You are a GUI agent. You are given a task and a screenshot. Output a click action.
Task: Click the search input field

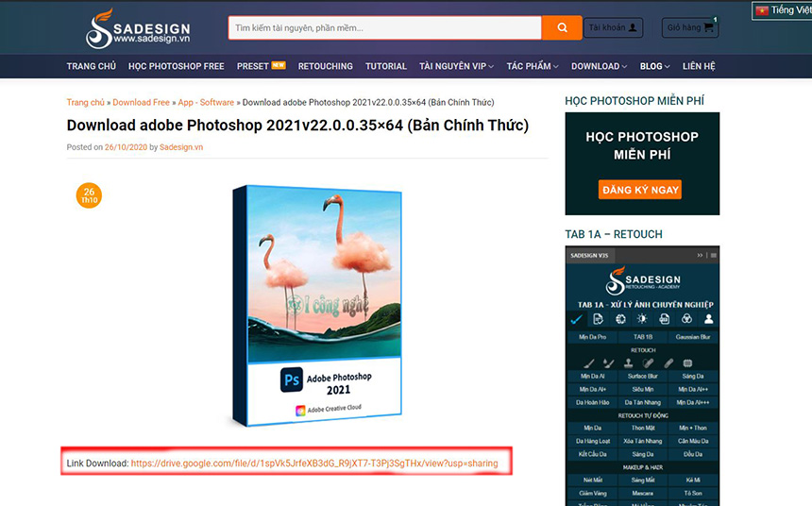[x=385, y=28]
